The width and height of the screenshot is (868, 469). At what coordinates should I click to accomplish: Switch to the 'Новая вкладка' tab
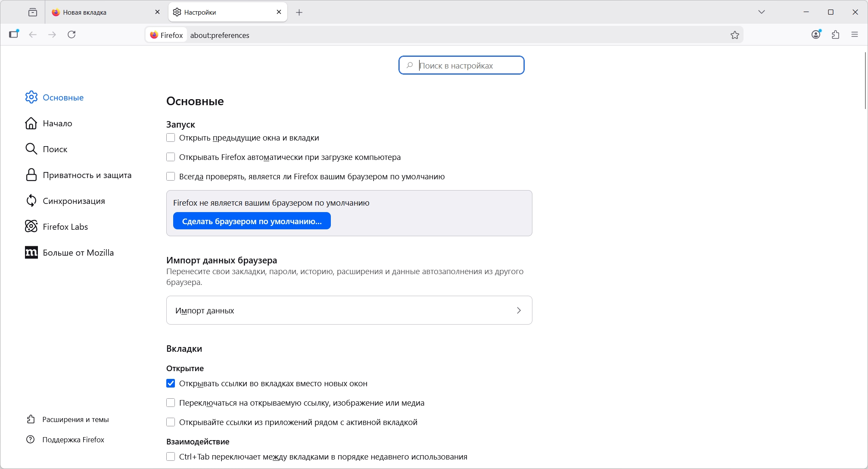tap(99, 13)
